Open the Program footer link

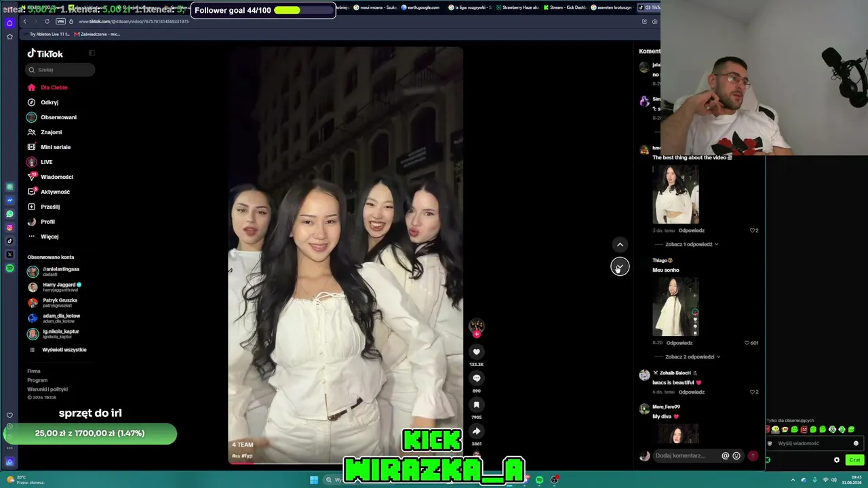coord(37,380)
